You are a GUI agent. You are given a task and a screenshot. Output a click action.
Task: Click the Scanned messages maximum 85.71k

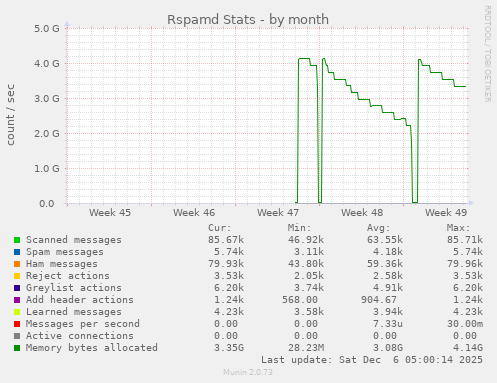click(465, 240)
